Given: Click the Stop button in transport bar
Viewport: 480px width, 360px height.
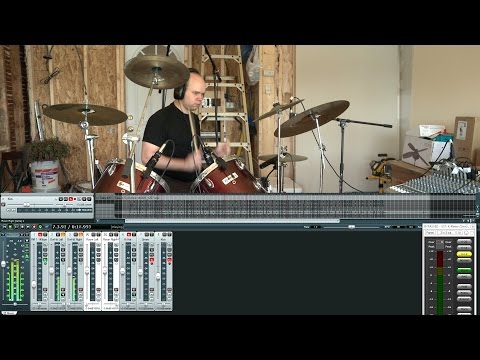Looking at the screenshot, I should (22, 227).
